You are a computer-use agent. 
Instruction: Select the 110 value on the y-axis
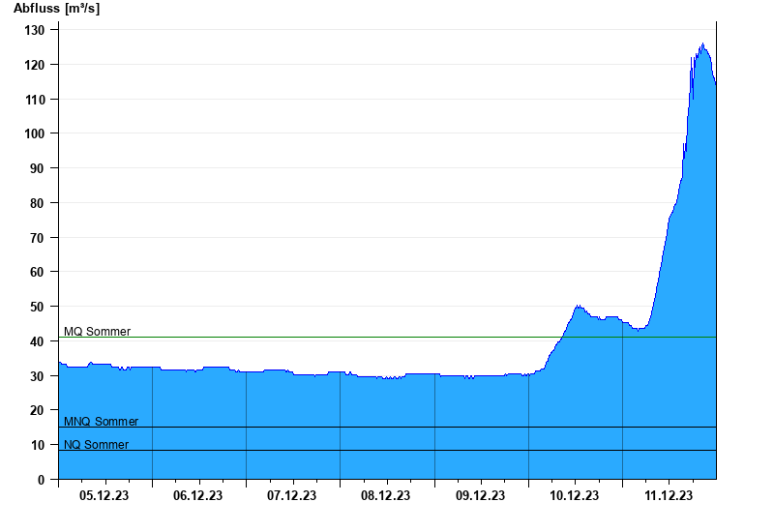tap(35, 100)
